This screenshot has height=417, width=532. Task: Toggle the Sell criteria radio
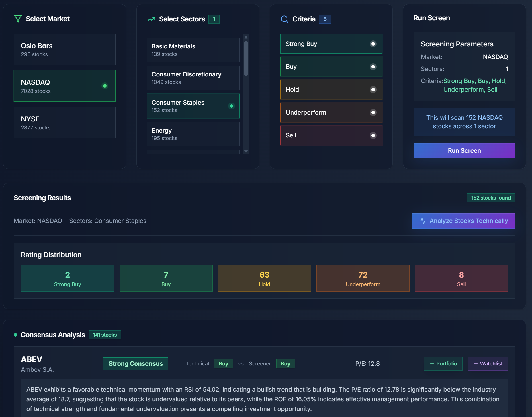point(373,135)
